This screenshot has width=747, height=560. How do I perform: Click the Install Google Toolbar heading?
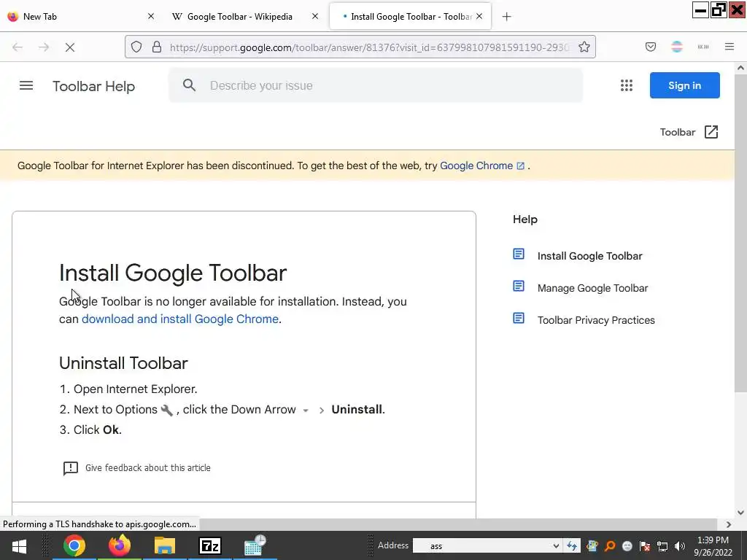pos(173,273)
